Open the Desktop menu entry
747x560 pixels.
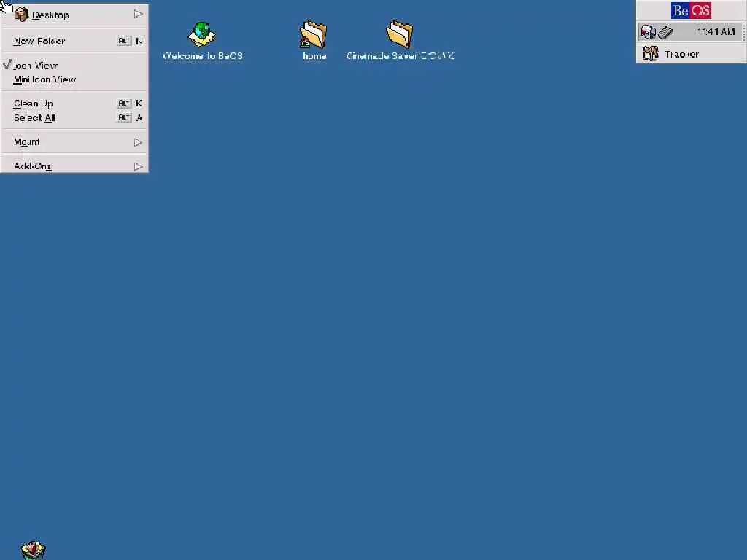coord(74,15)
